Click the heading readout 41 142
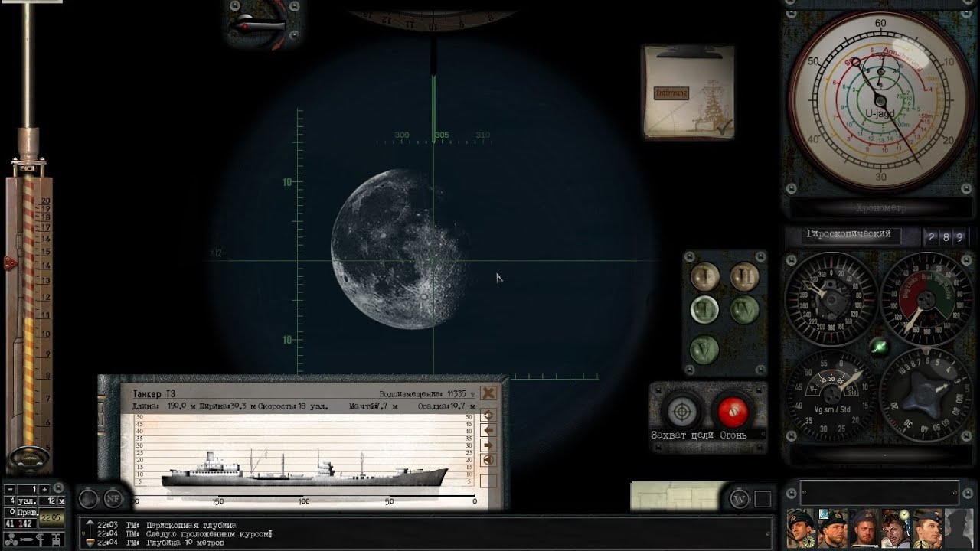This screenshot has width=980, height=551. click(20, 523)
